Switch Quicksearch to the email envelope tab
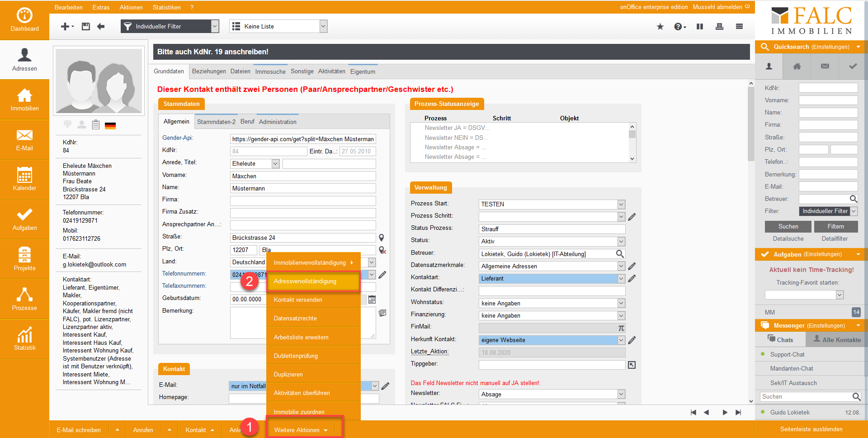The height and width of the screenshot is (438, 868). click(x=825, y=67)
